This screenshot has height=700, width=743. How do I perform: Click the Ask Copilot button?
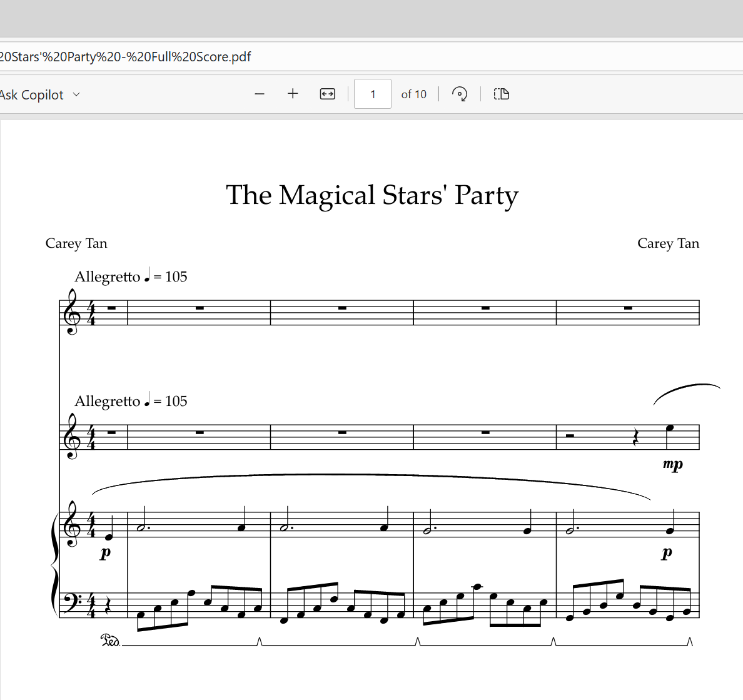(x=31, y=95)
